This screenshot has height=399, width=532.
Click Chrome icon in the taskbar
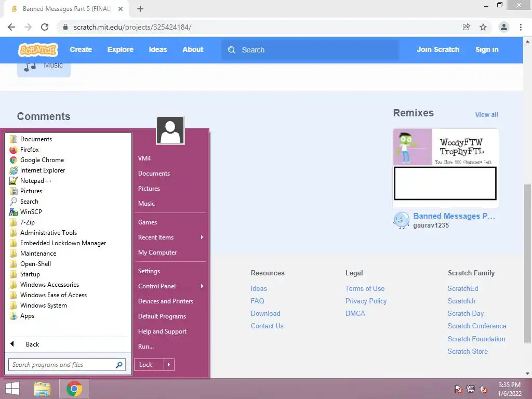coord(74,389)
